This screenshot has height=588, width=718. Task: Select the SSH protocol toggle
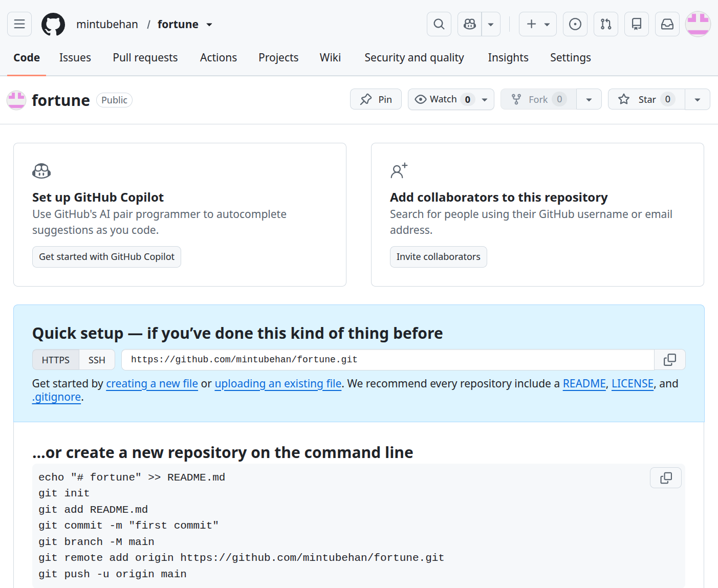coord(97,360)
